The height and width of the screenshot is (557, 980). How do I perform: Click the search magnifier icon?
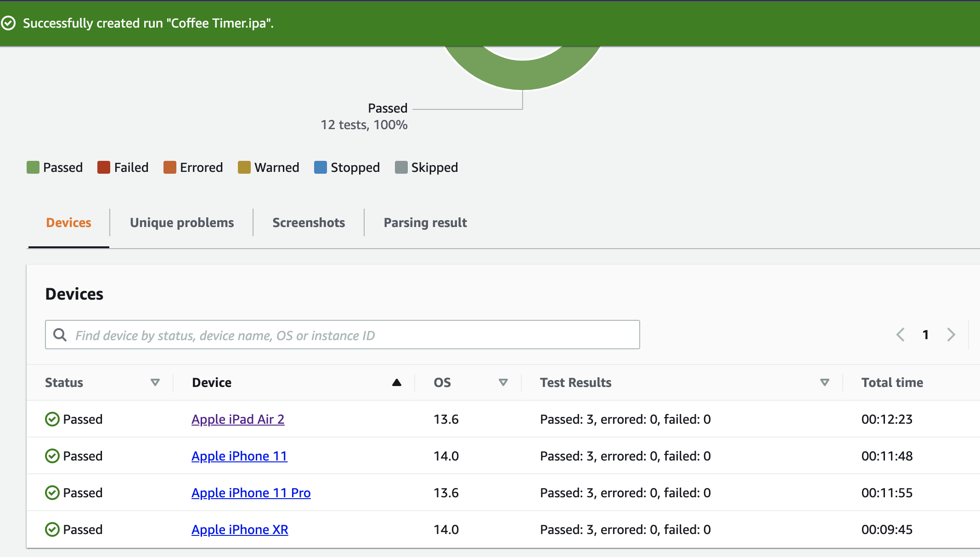60,335
